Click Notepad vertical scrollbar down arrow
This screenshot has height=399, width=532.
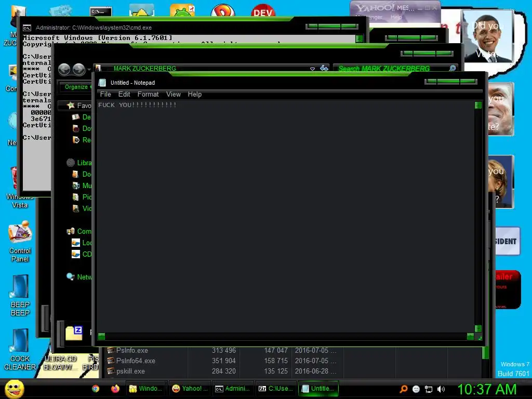click(x=478, y=328)
